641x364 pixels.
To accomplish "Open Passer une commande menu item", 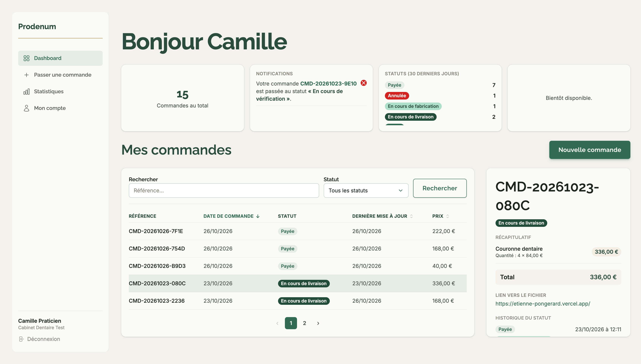I will 60,75.
